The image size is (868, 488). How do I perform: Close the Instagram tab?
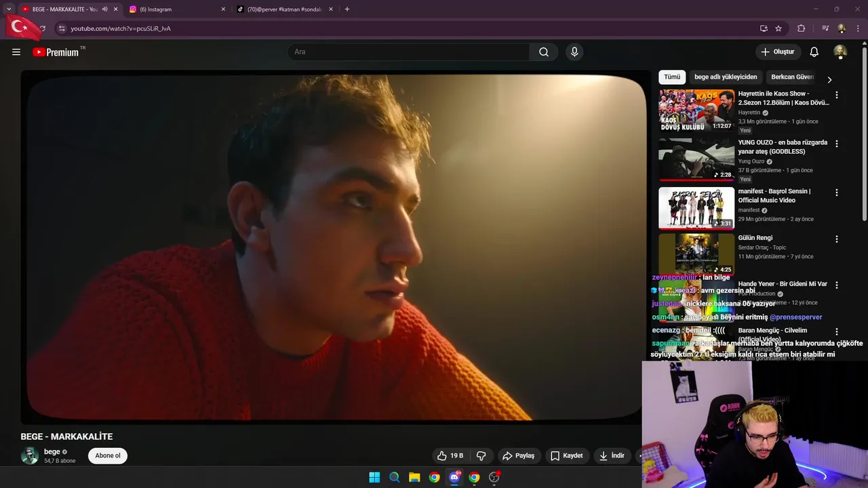(x=223, y=9)
